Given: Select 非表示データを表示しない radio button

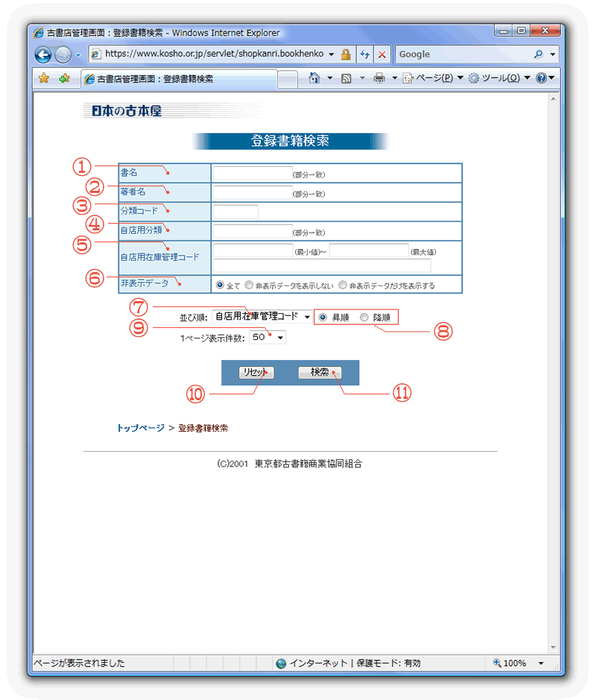Looking at the screenshot, I should pyautogui.click(x=249, y=285).
